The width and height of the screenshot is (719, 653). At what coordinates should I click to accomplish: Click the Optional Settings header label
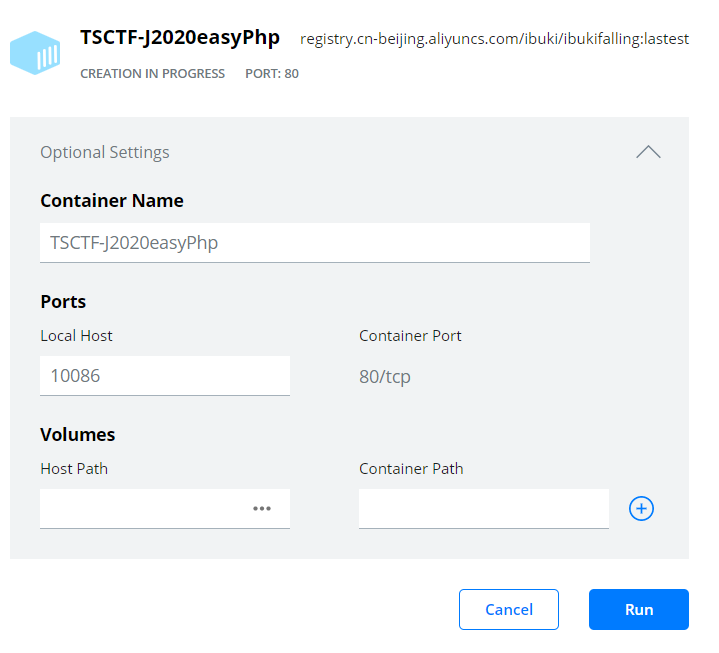point(105,152)
